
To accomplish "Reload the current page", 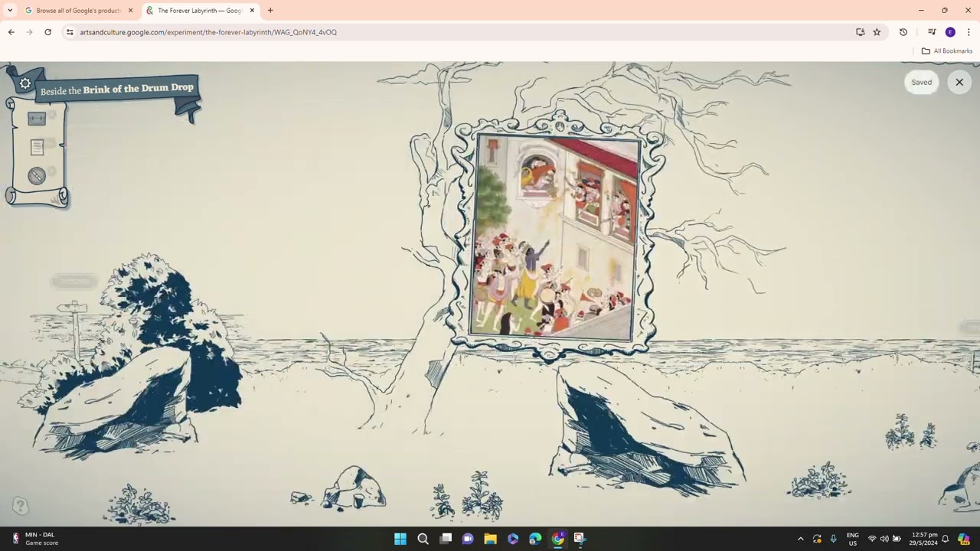I will [47, 32].
